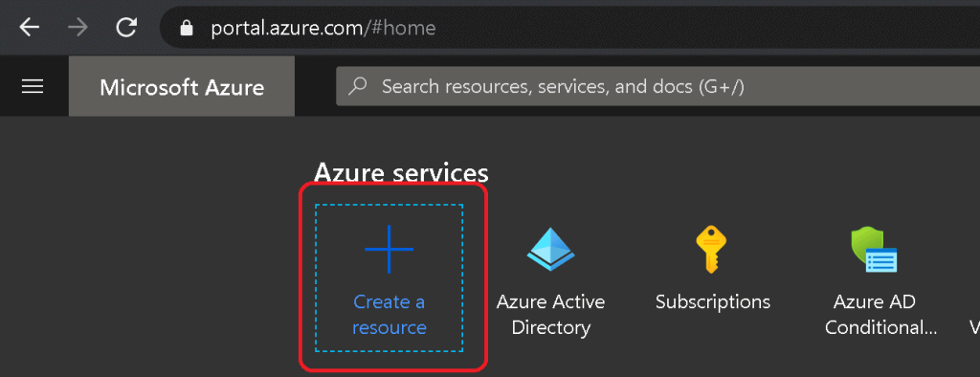The image size is (980, 377).
Task: Focus the portal.azure.com address bar
Action: (x=570, y=28)
